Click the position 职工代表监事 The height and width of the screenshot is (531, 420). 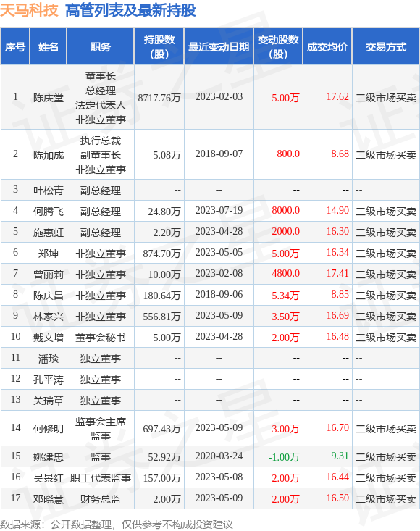(101, 478)
